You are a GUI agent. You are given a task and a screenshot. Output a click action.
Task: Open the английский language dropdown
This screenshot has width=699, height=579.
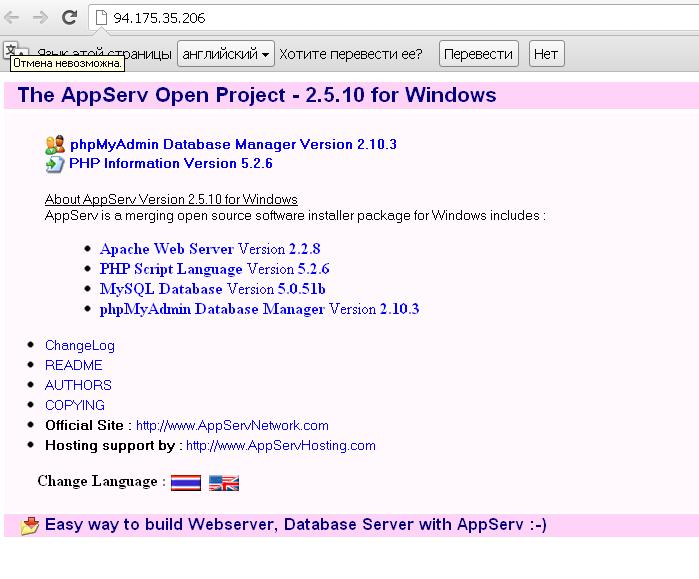(226, 54)
